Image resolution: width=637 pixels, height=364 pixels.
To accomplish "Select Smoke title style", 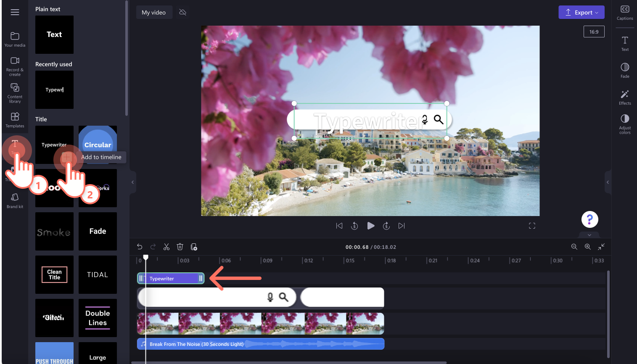I will (x=54, y=231).
